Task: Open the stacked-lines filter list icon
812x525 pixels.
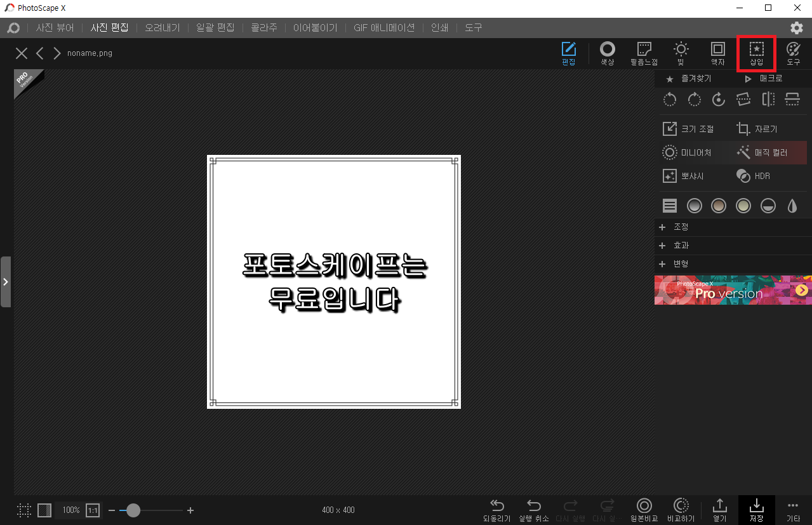Action: point(670,206)
